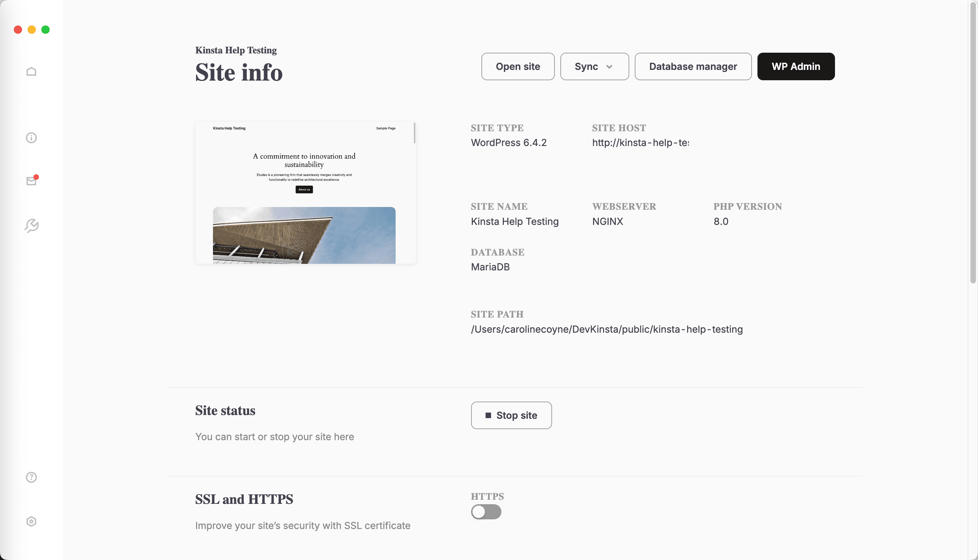Click the site info panel icon

click(31, 138)
